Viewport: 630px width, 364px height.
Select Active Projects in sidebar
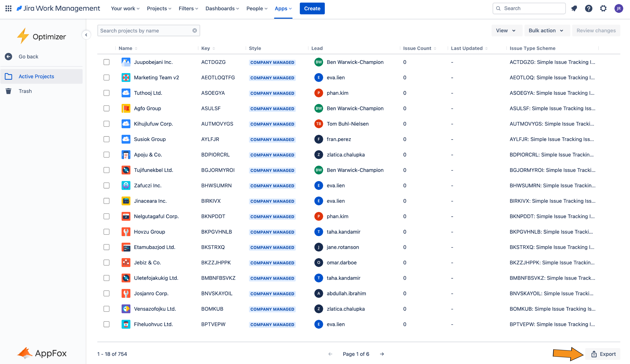click(x=36, y=77)
